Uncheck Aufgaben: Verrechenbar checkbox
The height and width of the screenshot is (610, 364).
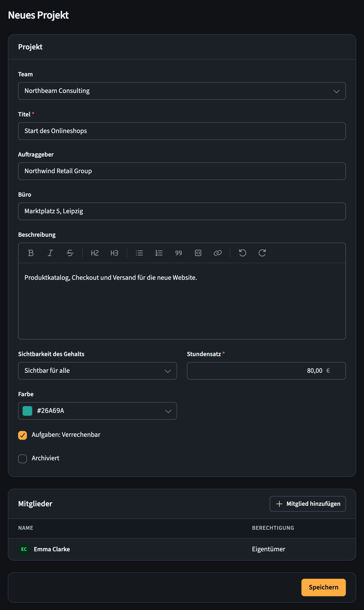[23, 435]
